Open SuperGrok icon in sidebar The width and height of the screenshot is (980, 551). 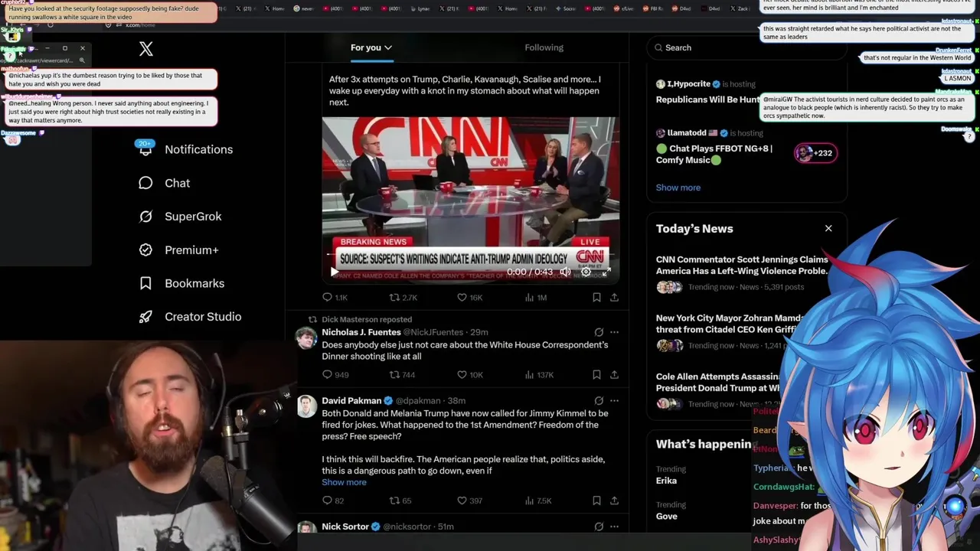click(145, 217)
